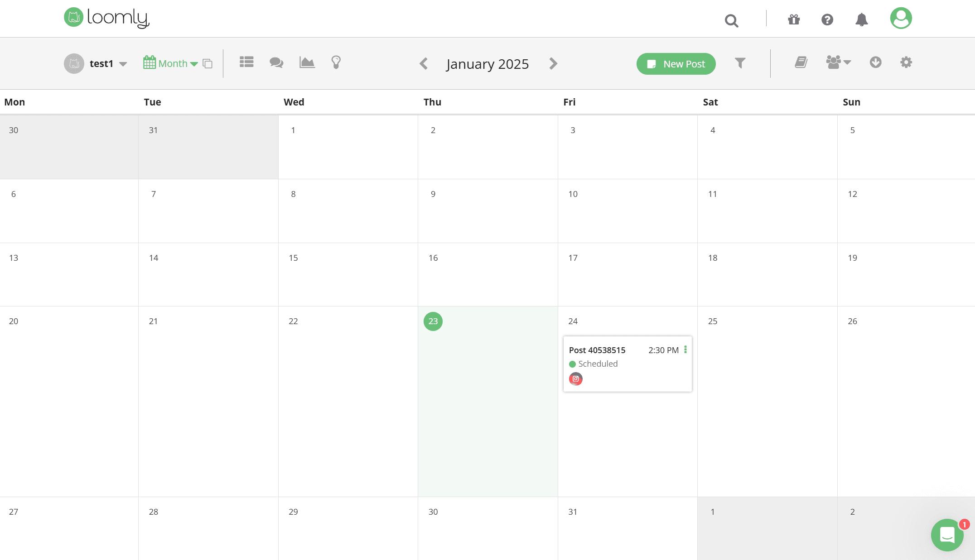Click the New Post button
The image size is (975, 560).
click(x=676, y=64)
